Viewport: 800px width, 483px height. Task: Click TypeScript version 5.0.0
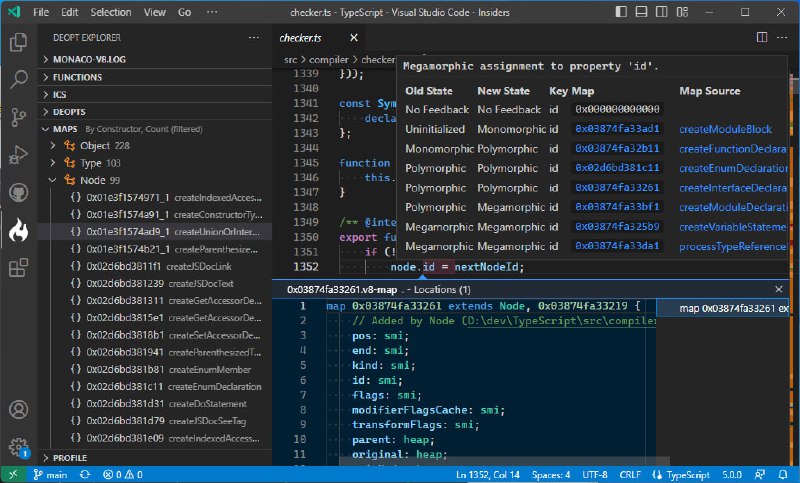tap(732, 474)
